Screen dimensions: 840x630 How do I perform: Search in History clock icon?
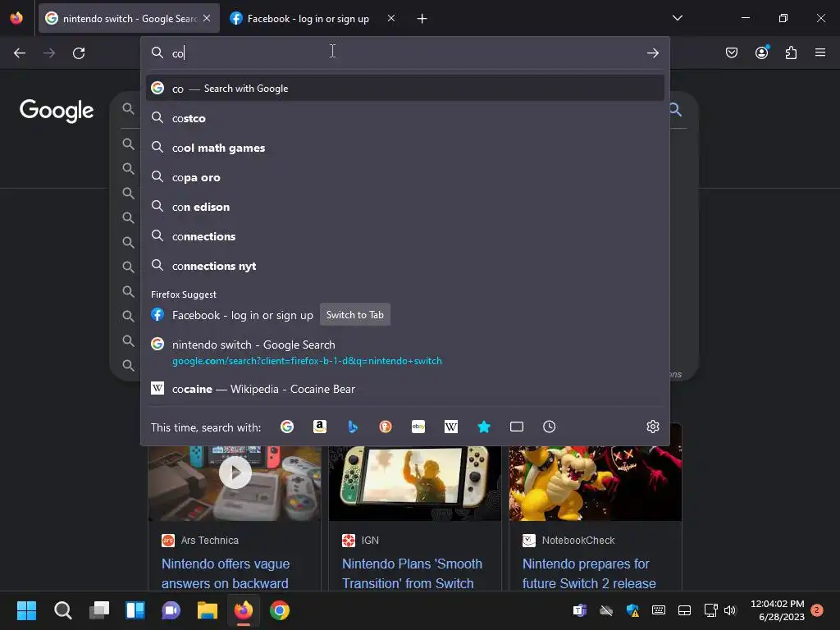tap(549, 427)
